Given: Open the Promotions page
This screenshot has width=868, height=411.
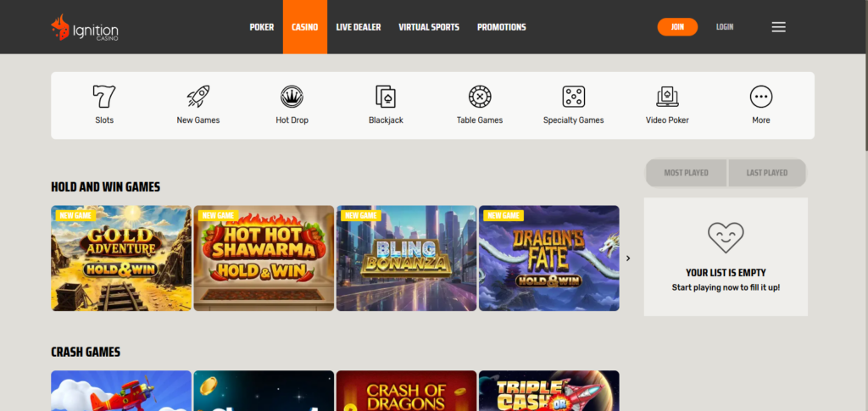Looking at the screenshot, I should coord(501,27).
